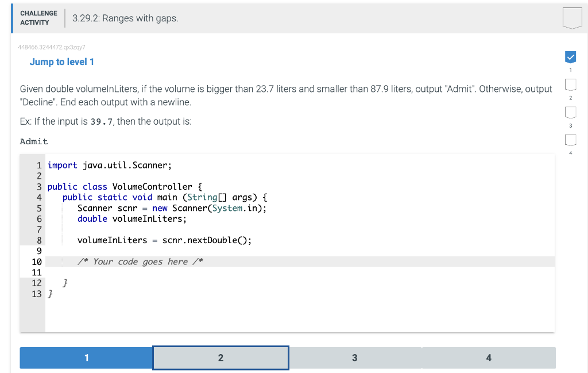Select the level 3 shield badge in sidebar

(x=570, y=113)
